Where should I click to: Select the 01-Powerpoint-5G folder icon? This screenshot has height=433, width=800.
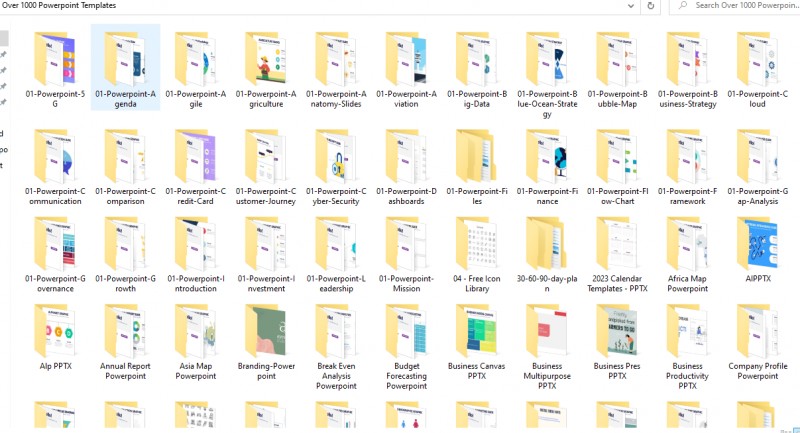click(55, 59)
